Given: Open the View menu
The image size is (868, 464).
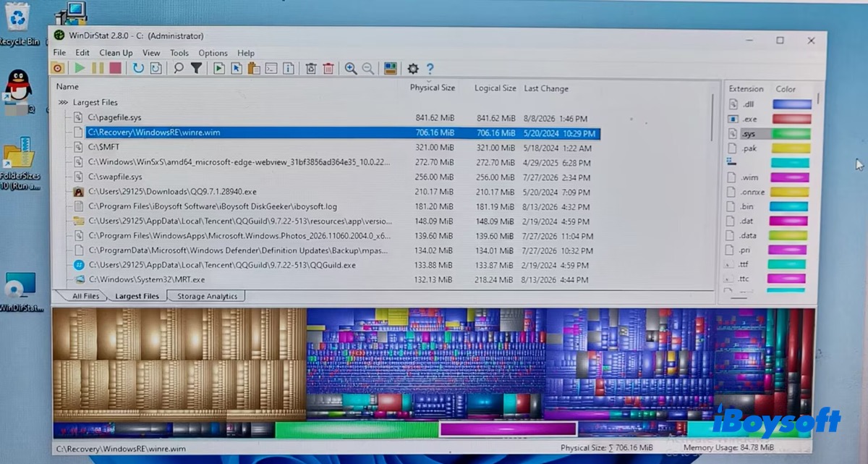Looking at the screenshot, I should [151, 53].
